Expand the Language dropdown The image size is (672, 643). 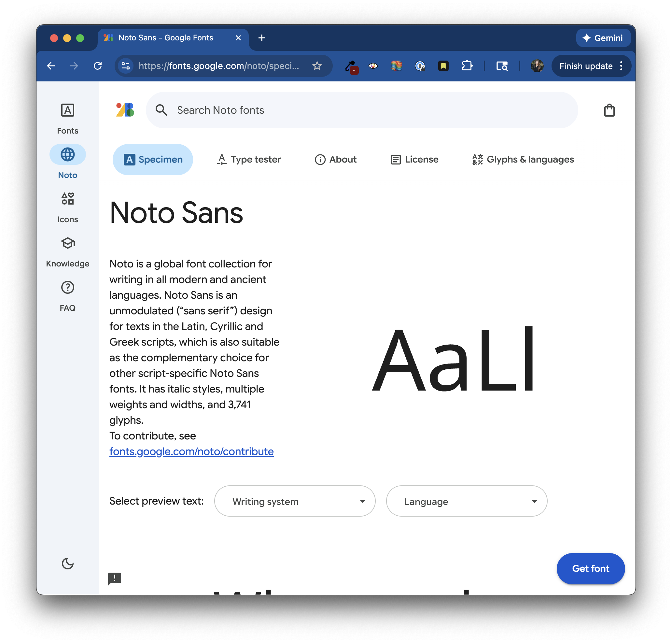pyautogui.click(x=466, y=501)
